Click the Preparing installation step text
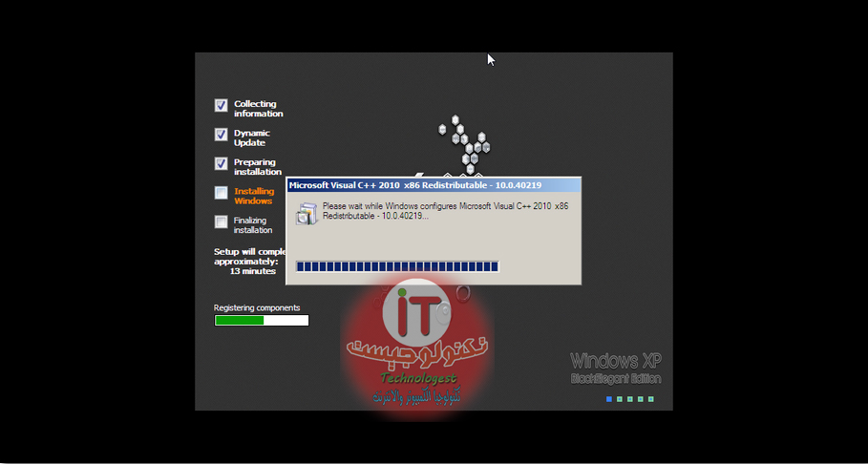 (258, 167)
